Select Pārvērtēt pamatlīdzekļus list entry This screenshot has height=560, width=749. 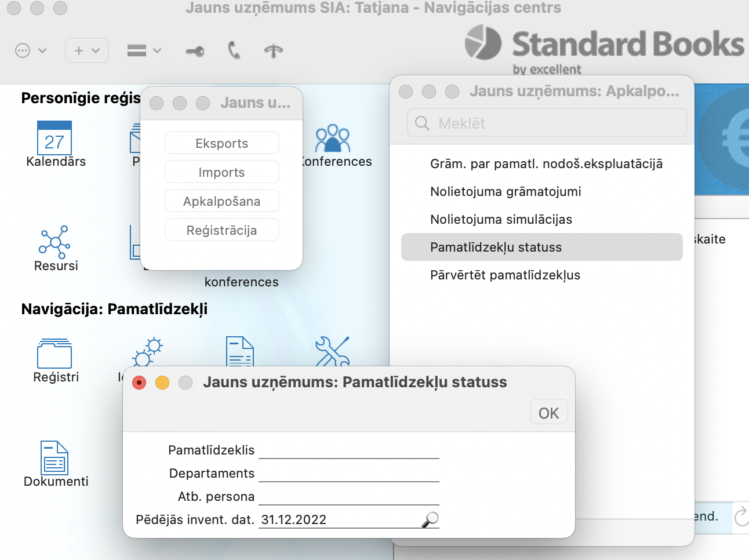[505, 275]
